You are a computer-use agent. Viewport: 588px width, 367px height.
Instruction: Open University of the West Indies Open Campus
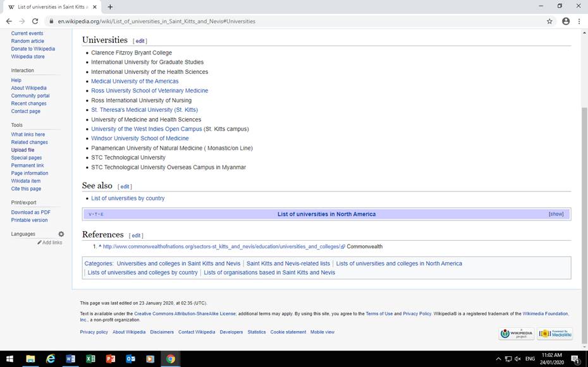click(147, 129)
